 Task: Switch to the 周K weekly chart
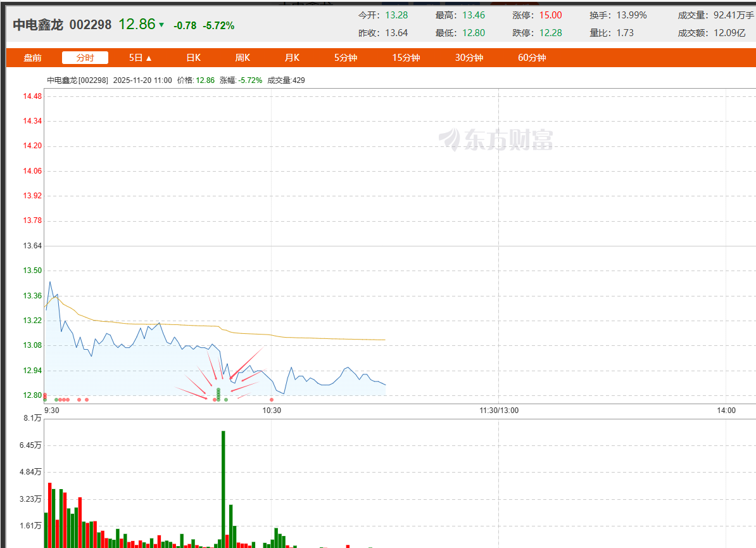tap(243, 58)
